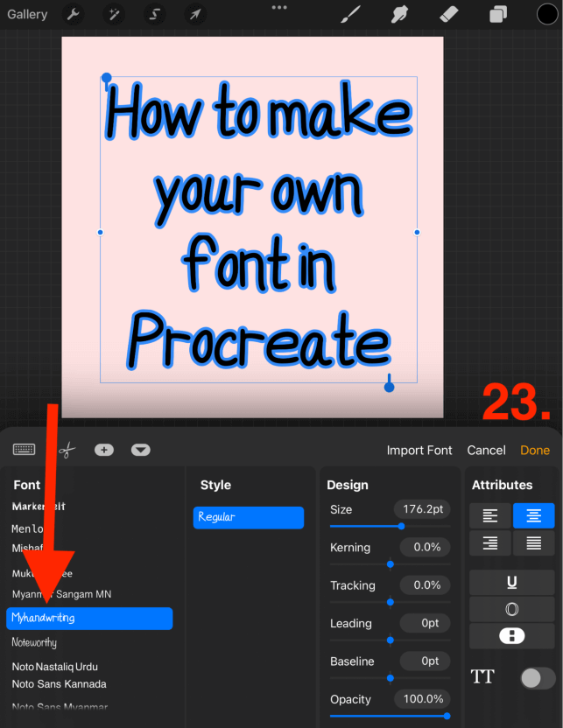Adjust the Tracking slider
Screen dimensions: 563x728
click(x=391, y=602)
